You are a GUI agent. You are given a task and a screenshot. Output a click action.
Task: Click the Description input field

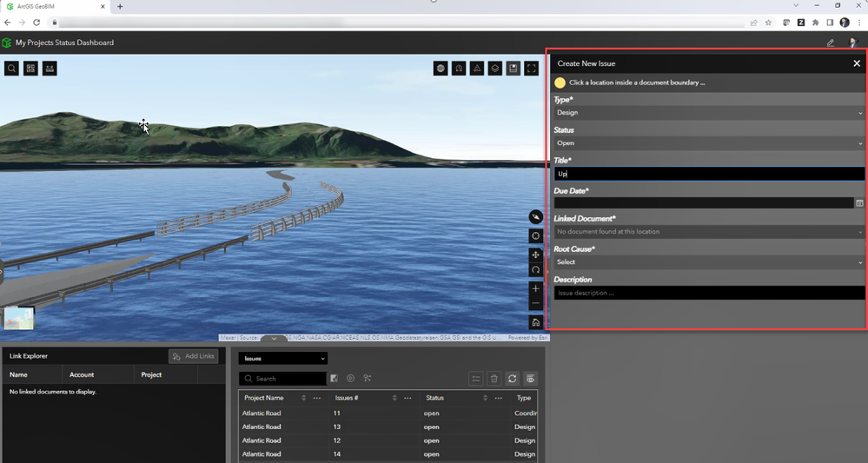click(x=707, y=294)
